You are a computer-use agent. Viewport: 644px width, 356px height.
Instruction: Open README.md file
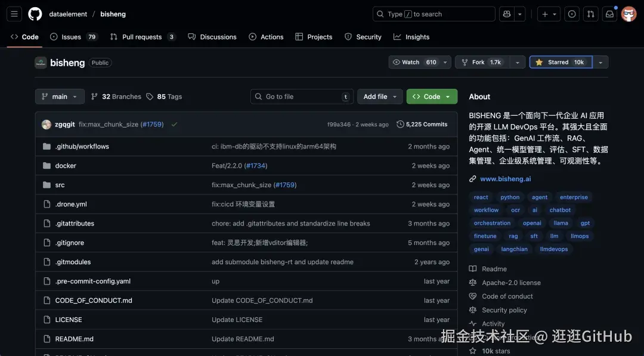[75, 339]
